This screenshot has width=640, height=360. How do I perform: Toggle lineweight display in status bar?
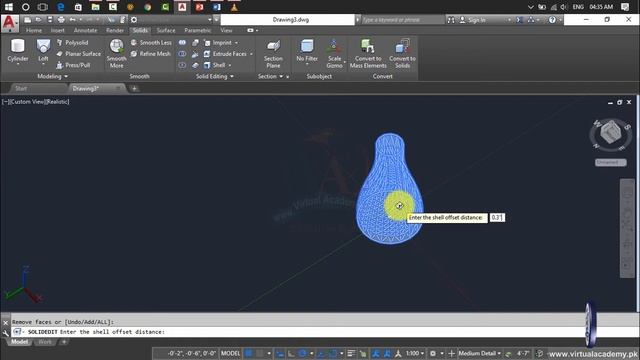click(x=351, y=353)
